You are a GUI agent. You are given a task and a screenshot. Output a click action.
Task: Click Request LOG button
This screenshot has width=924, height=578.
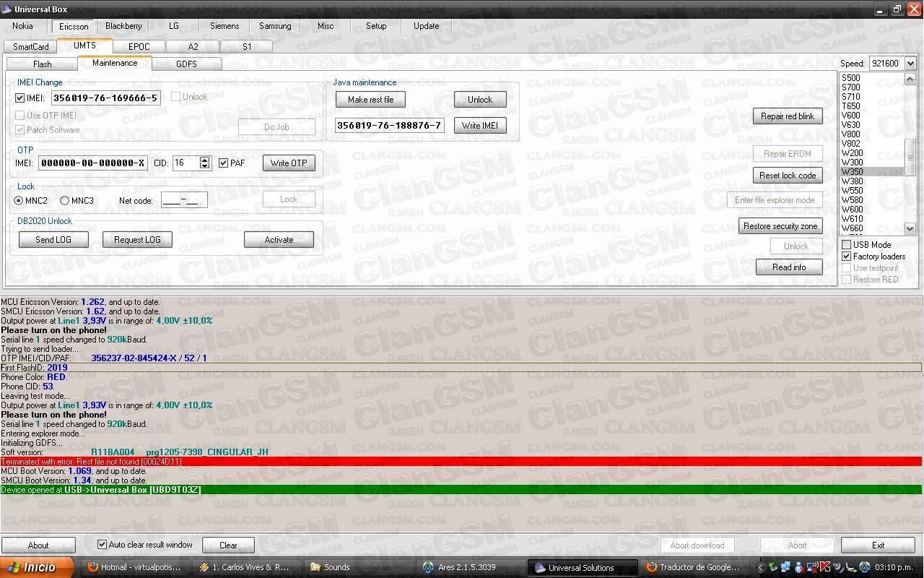point(137,239)
